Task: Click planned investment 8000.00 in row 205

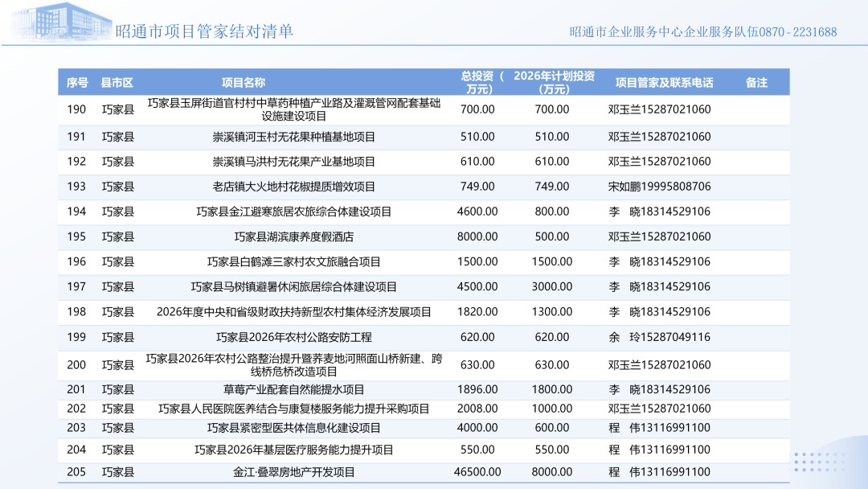Action: pos(552,472)
